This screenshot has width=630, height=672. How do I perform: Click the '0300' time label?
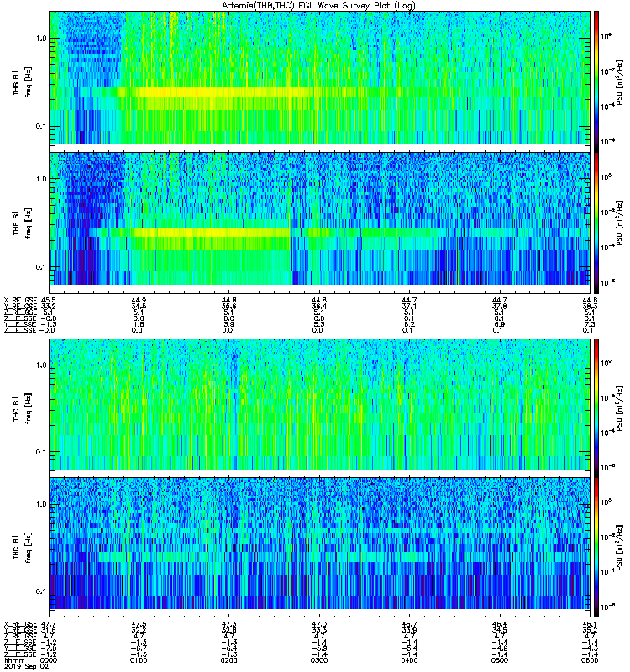pos(319,660)
